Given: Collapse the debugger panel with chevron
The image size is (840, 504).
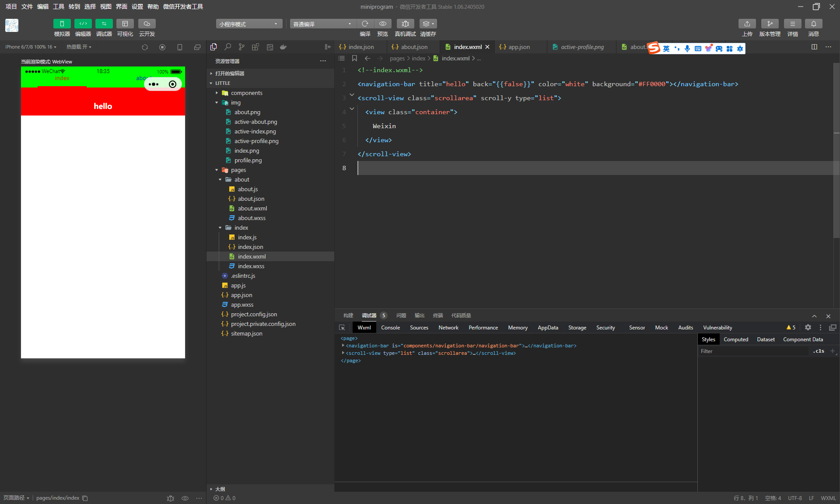Looking at the screenshot, I should [814, 316].
